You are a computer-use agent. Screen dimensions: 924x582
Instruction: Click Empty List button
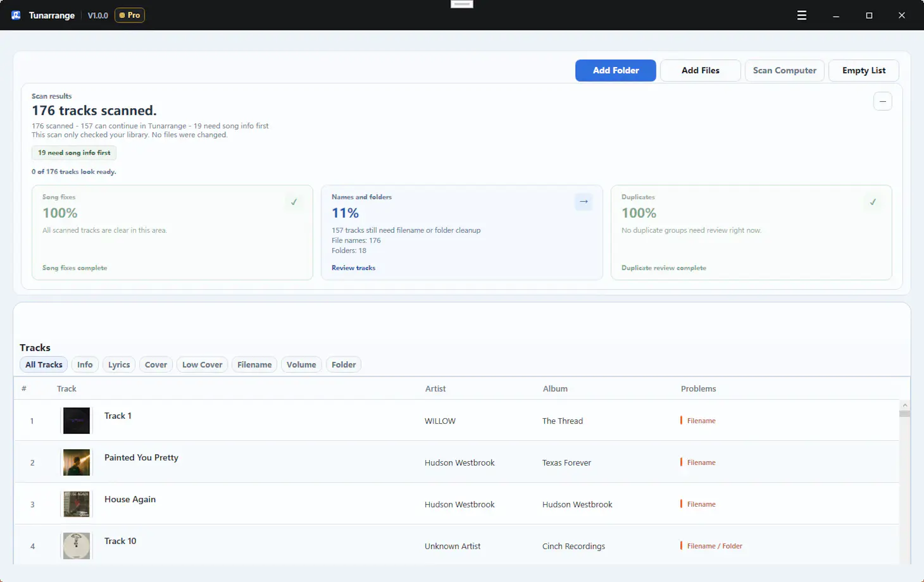tap(863, 70)
